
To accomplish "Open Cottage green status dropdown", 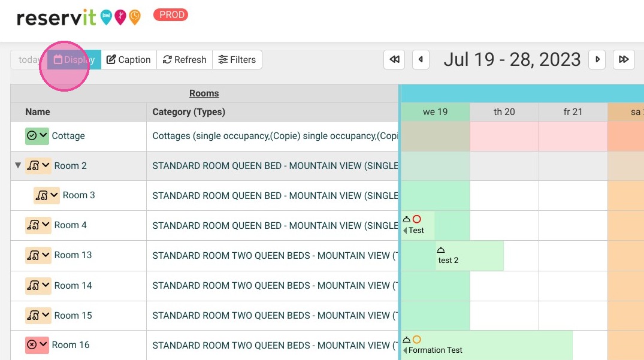I will [x=37, y=135].
